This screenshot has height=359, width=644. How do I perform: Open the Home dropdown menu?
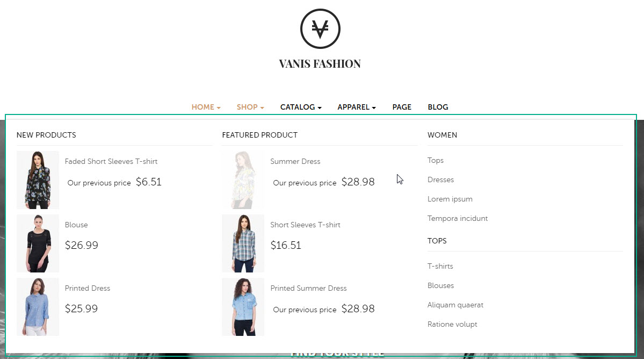coord(206,107)
